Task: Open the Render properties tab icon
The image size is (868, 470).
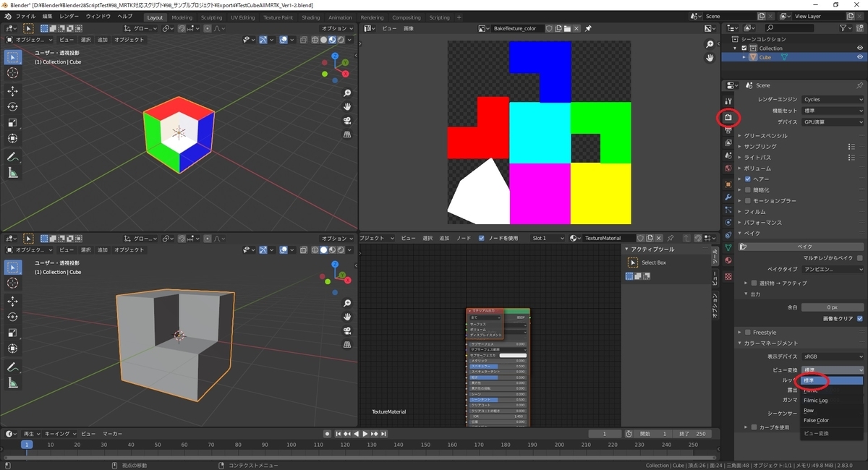Action: click(728, 116)
